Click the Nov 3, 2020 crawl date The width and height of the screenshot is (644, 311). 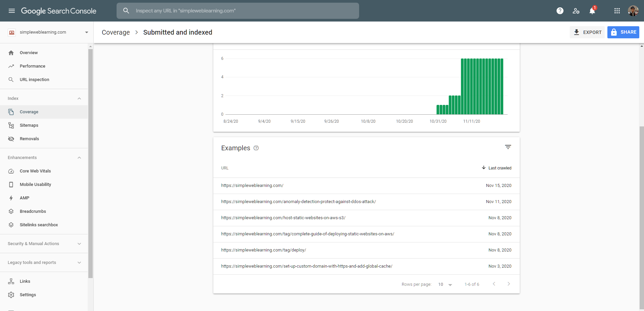click(500, 266)
